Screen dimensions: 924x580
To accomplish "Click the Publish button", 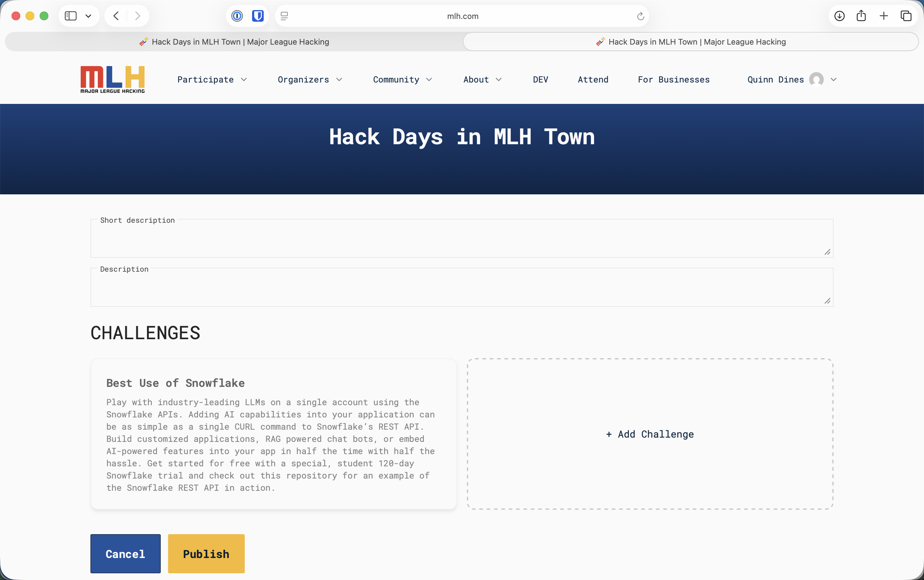I will tap(206, 553).
